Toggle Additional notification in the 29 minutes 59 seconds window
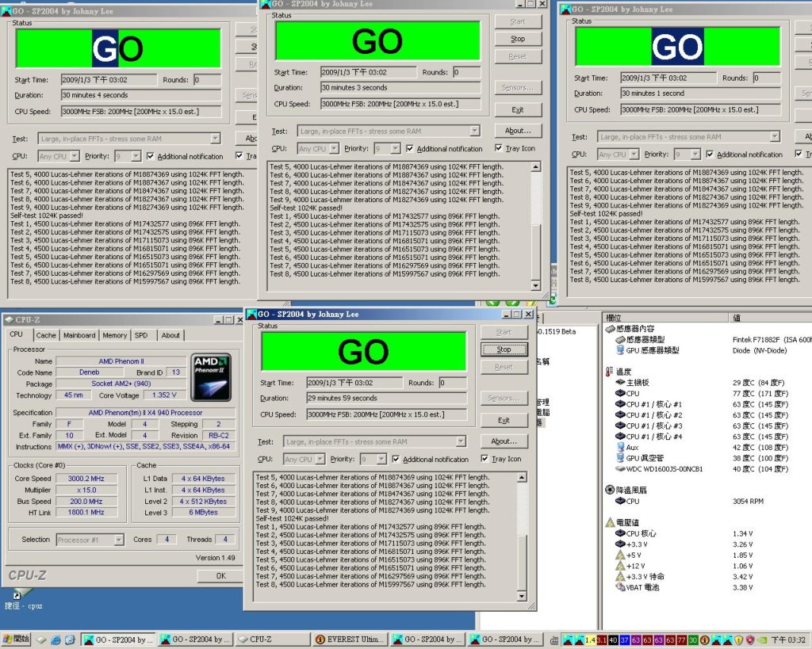This screenshot has height=649, width=812. pyautogui.click(x=396, y=459)
